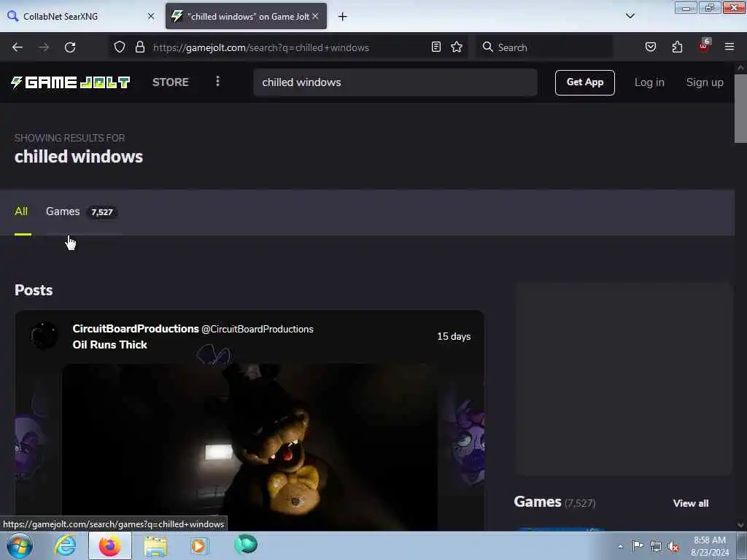
Task: Close the CollabNet SearXNG tab
Action: [151, 16]
